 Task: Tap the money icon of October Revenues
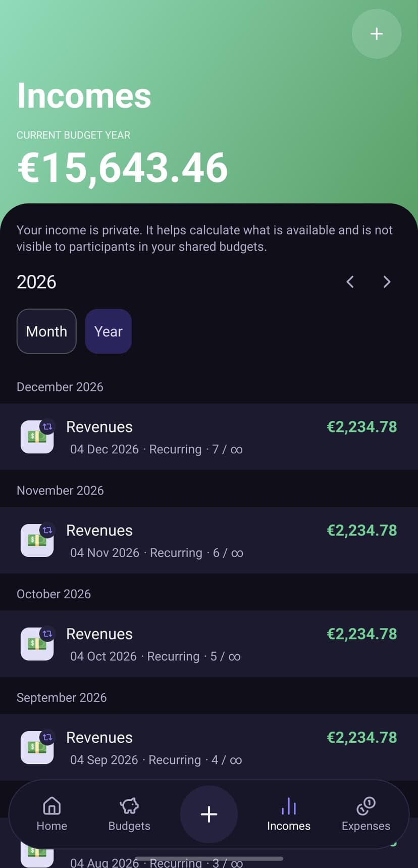(37, 644)
